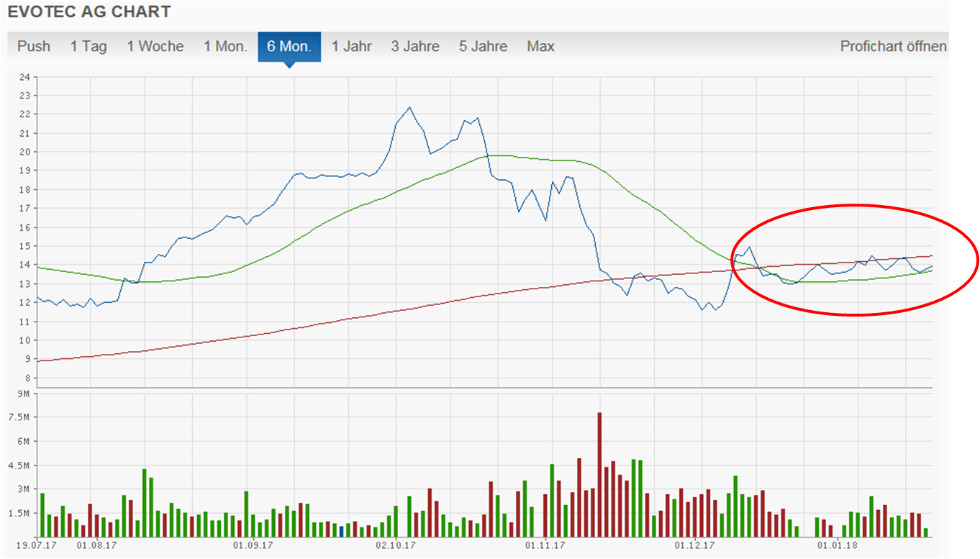Image resolution: width=980 pixels, height=559 pixels.
Task: Click the tallest red volume bar
Action: 599,475
